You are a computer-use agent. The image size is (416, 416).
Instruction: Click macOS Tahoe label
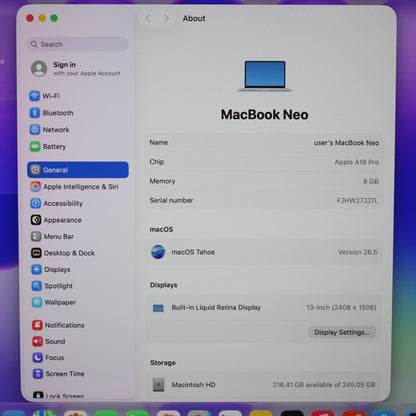point(193,252)
